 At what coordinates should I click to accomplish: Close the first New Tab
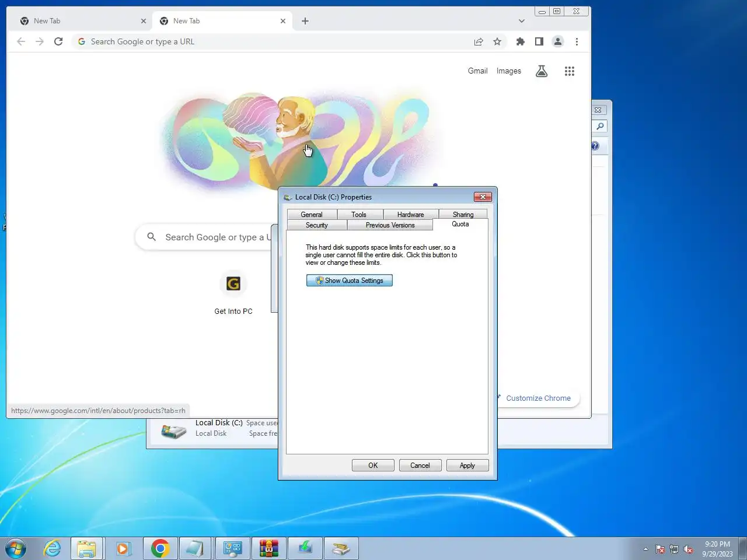tap(144, 21)
